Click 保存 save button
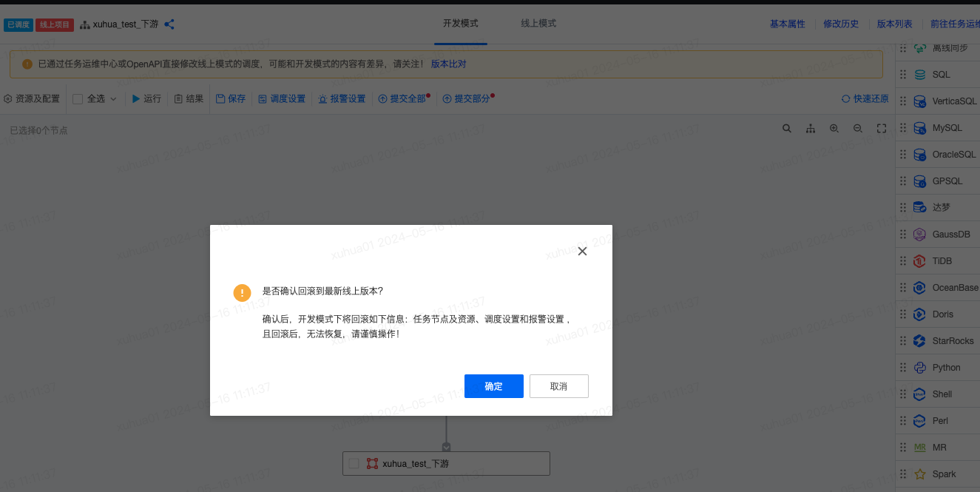The image size is (980, 492). pyautogui.click(x=231, y=98)
